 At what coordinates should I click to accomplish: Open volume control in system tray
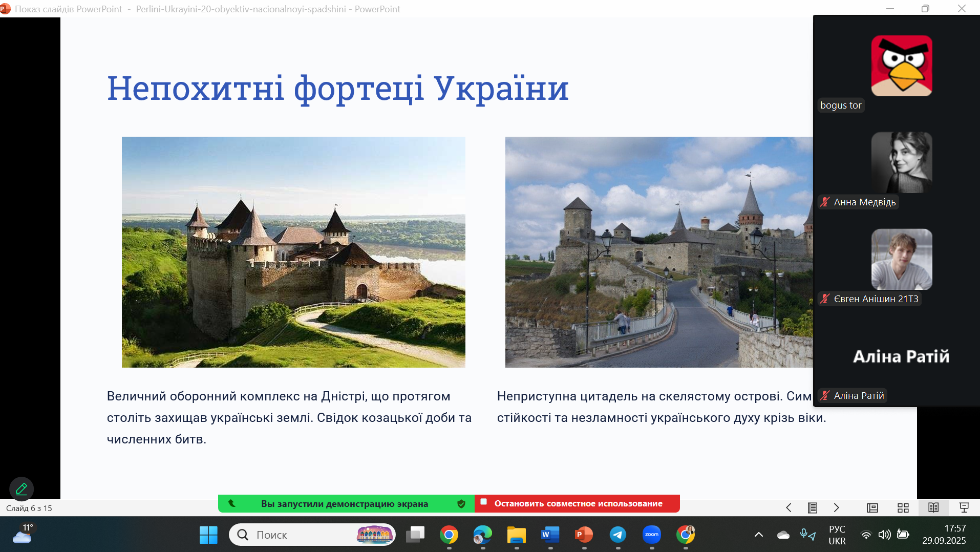[884, 535]
